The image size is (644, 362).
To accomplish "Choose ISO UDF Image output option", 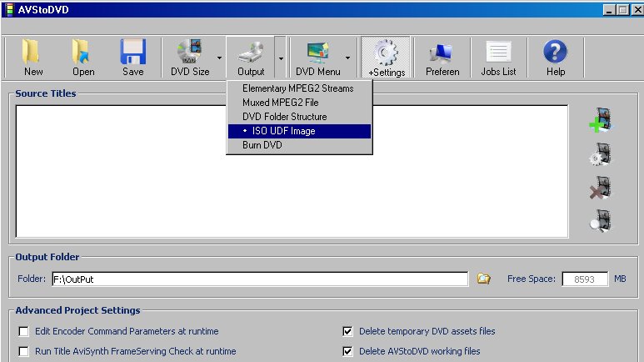I will point(299,131).
